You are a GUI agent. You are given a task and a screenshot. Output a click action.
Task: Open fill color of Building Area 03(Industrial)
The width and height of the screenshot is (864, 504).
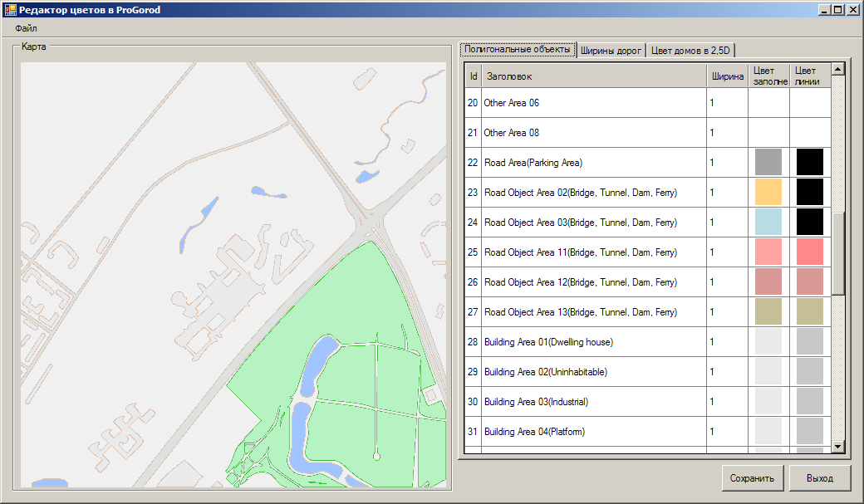(x=768, y=402)
